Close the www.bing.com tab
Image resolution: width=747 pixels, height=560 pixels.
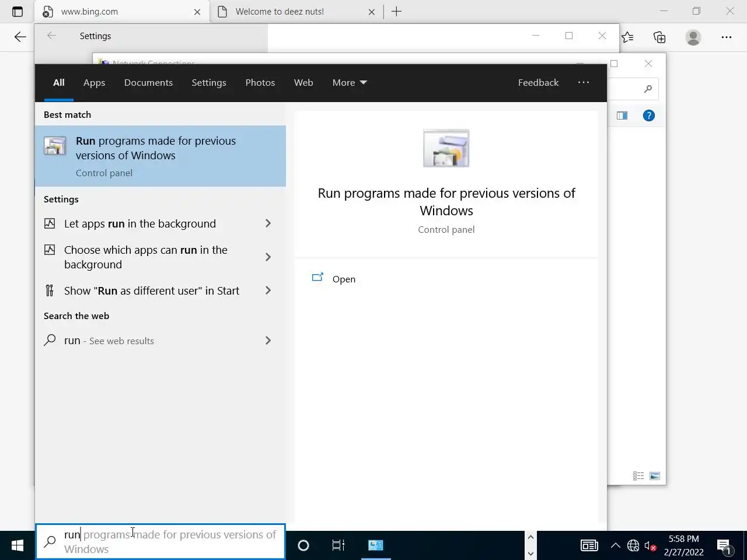click(197, 12)
